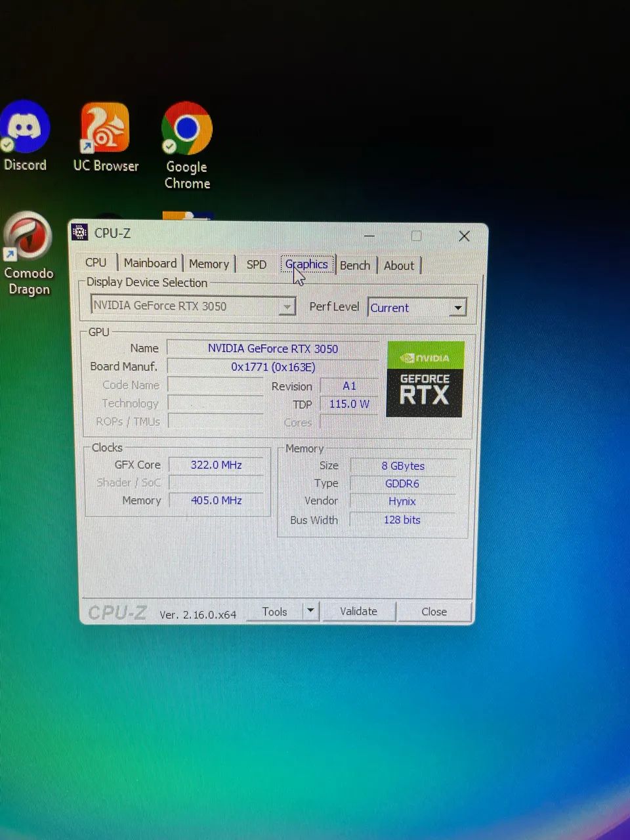Image resolution: width=630 pixels, height=840 pixels.
Task: Open the Comodo Dragon desktop shortcut
Action: [28, 254]
